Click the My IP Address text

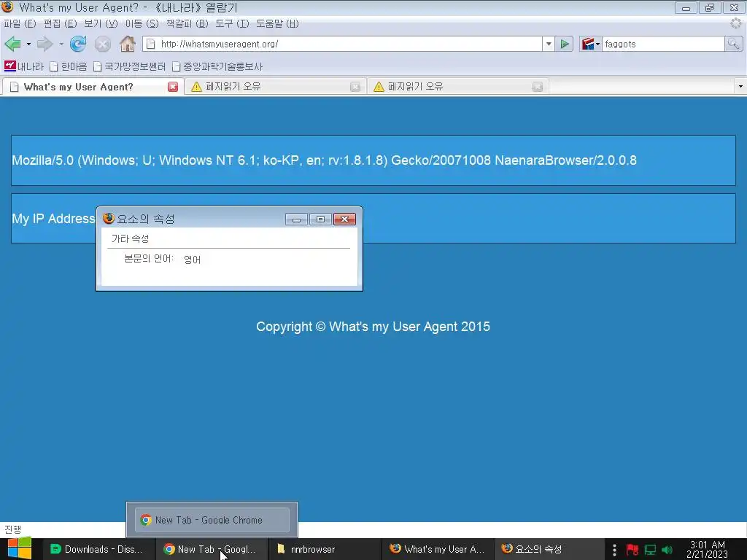click(x=53, y=219)
